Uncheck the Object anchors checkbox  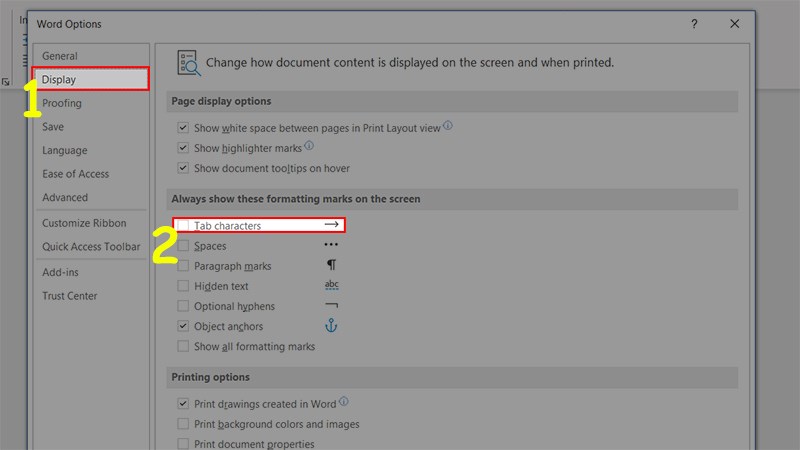(183, 326)
